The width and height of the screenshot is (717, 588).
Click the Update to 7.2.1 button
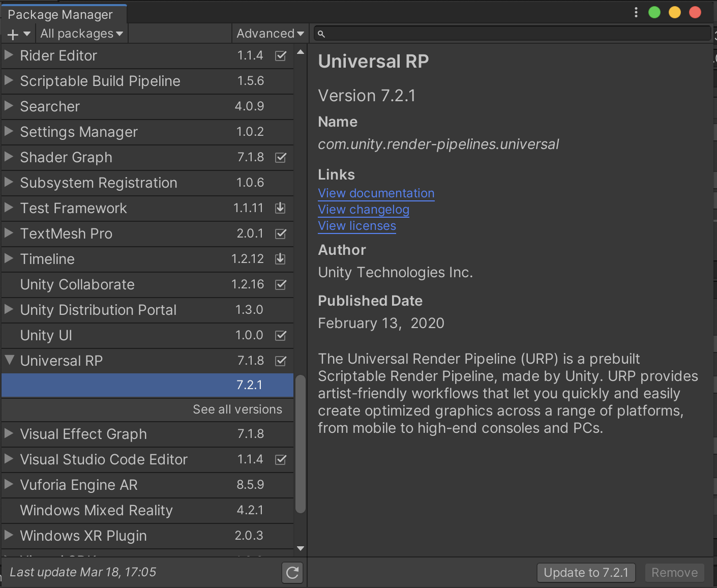[586, 572]
